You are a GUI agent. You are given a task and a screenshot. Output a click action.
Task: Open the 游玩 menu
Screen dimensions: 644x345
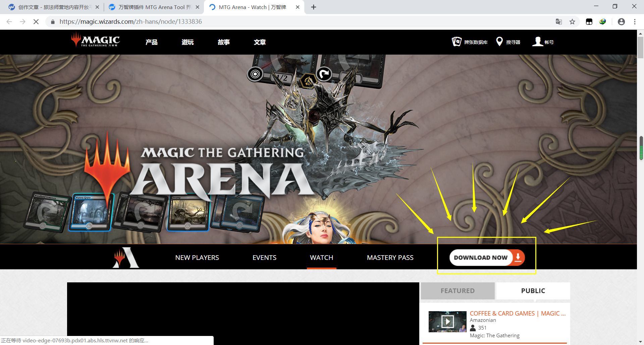click(x=188, y=42)
